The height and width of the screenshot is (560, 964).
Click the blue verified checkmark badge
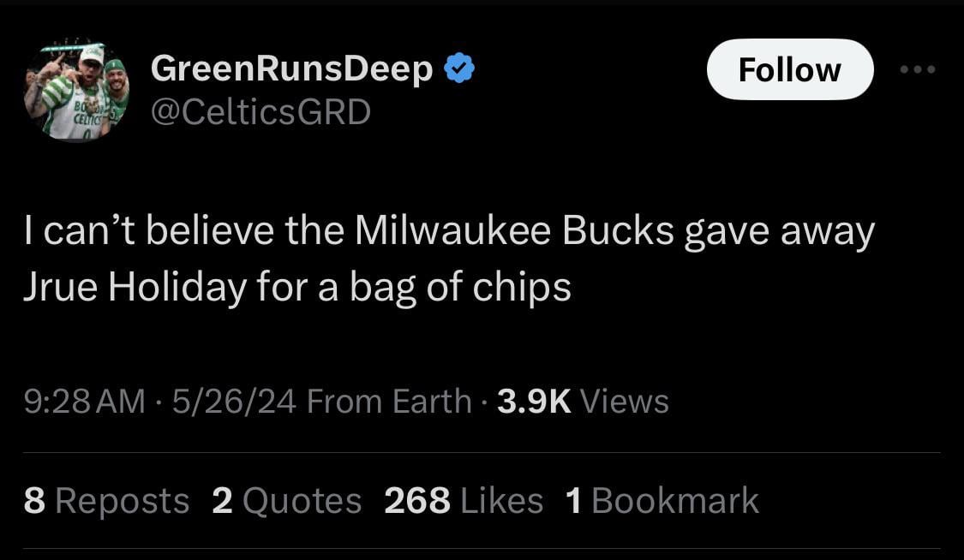click(x=459, y=69)
